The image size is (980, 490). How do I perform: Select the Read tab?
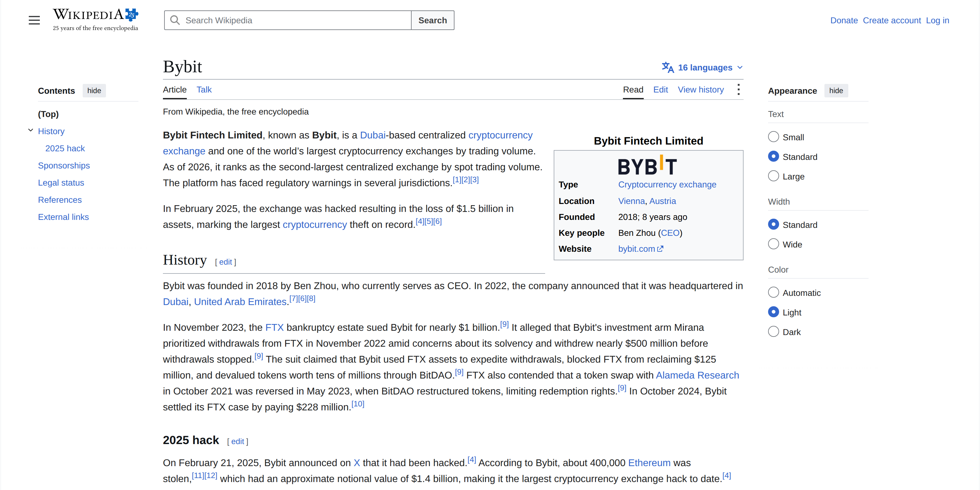633,90
